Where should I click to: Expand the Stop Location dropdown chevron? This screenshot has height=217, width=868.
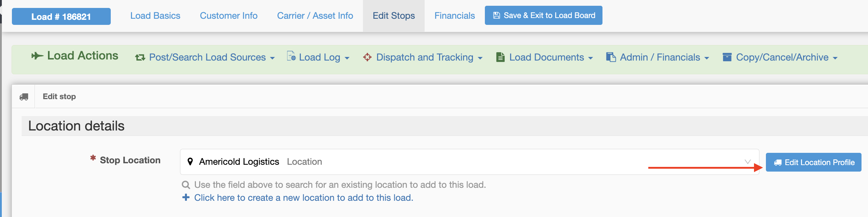pyautogui.click(x=748, y=161)
